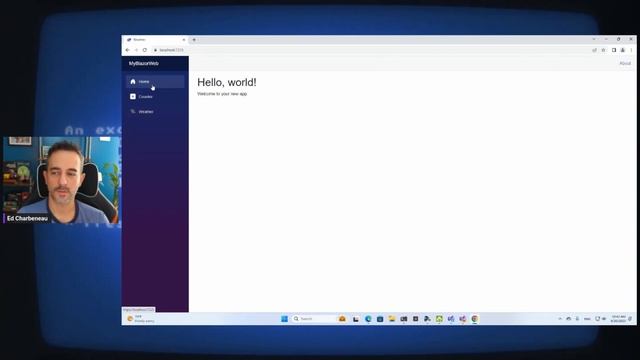Open the tab search dropdown chevron
The width and height of the screenshot is (640, 360).
594,39
